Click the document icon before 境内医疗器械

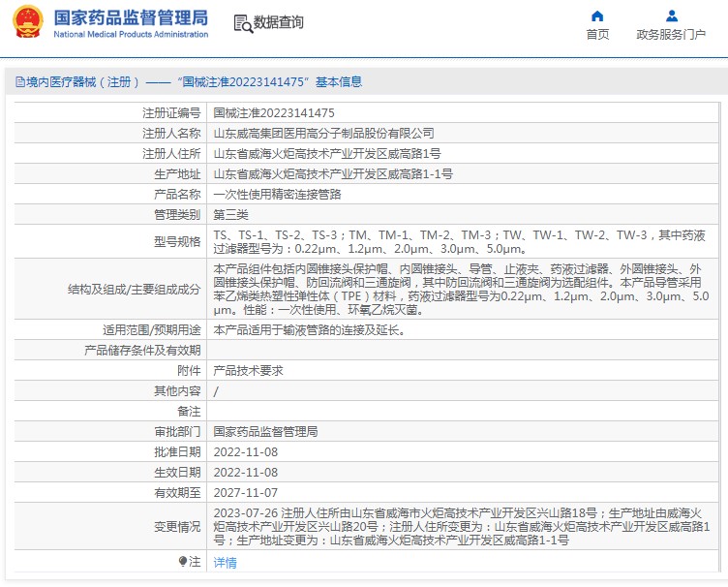tap(20, 82)
